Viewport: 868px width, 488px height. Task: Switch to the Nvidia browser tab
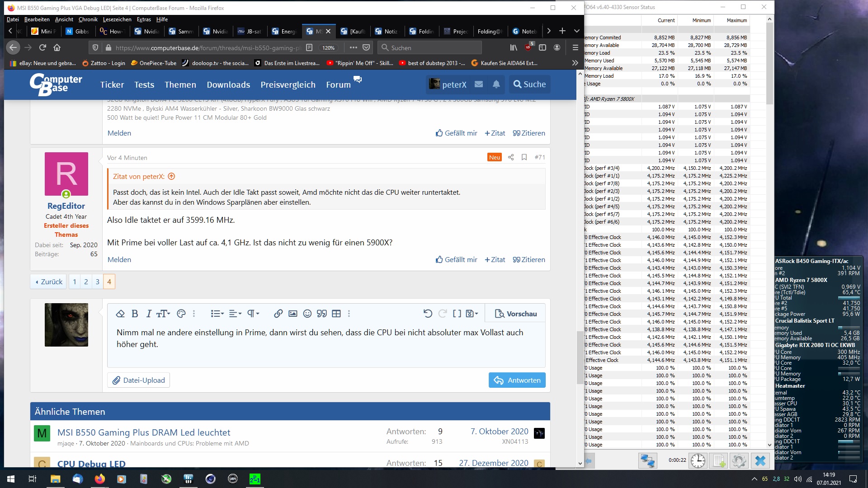coord(147,31)
